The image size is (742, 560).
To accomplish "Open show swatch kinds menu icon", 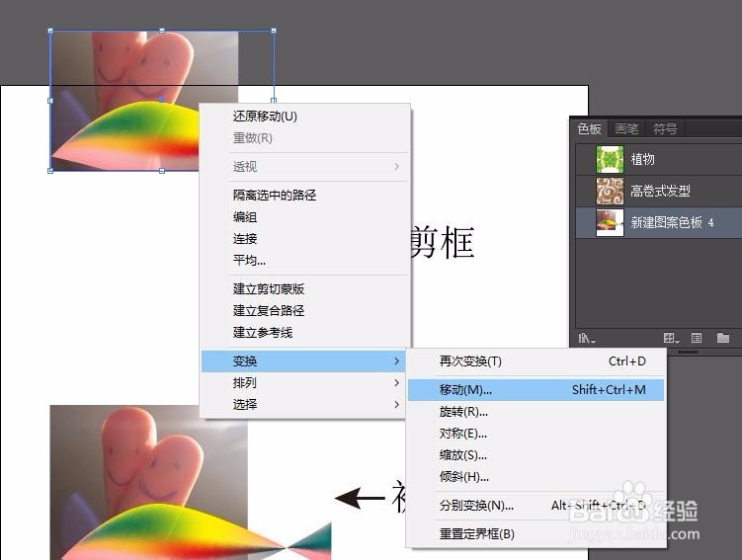I will (671, 338).
